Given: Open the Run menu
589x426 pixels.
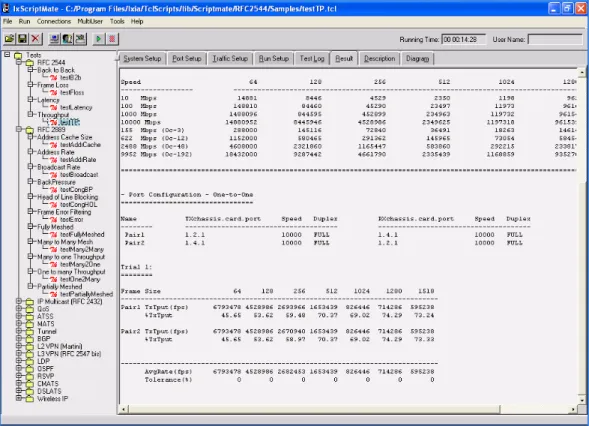Looking at the screenshot, I should click(24, 21).
